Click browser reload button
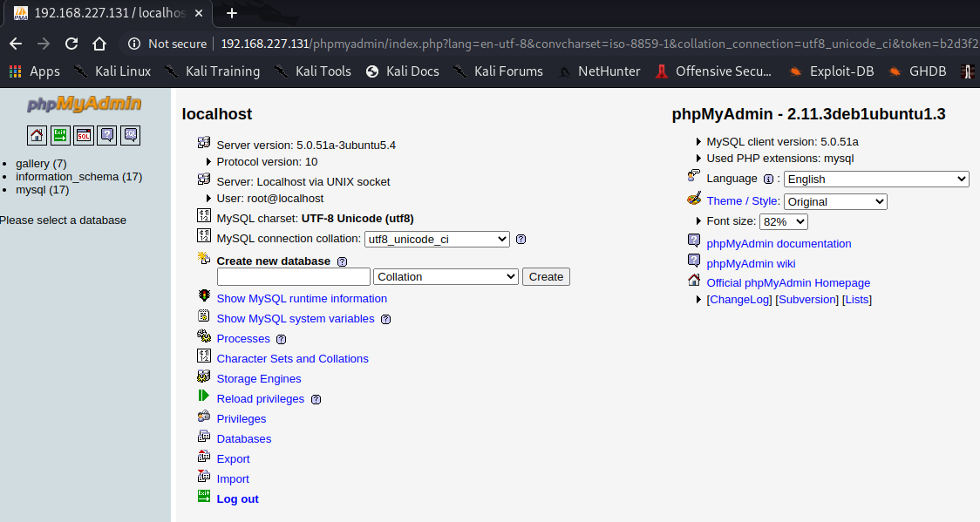The height and width of the screenshot is (522, 980). tap(71, 44)
